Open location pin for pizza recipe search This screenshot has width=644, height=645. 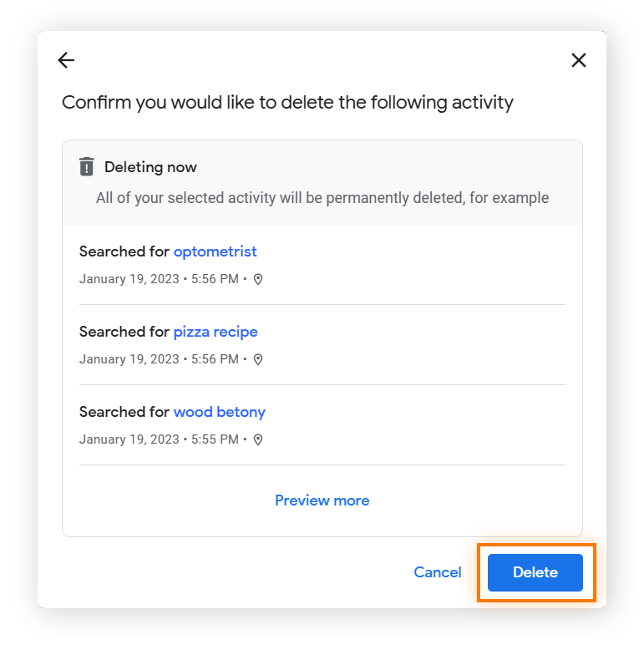point(258,359)
